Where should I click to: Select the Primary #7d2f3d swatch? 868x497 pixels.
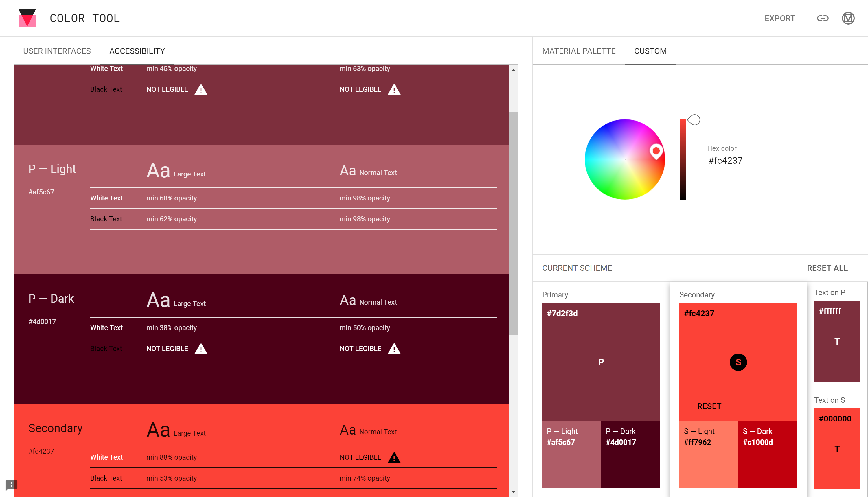pos(601,362)
